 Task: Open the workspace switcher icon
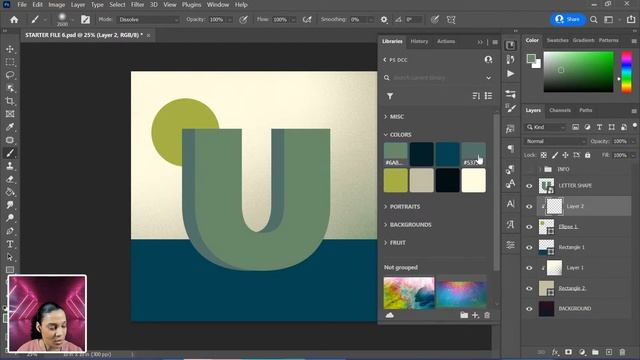pyautogui.click(x=609, y=20)
